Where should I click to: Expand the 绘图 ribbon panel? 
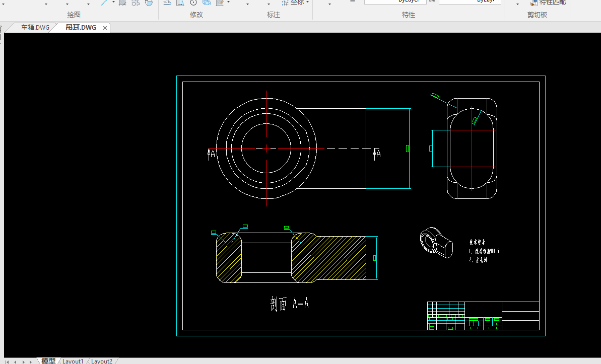pyautogui.click(x=74, y=15)
